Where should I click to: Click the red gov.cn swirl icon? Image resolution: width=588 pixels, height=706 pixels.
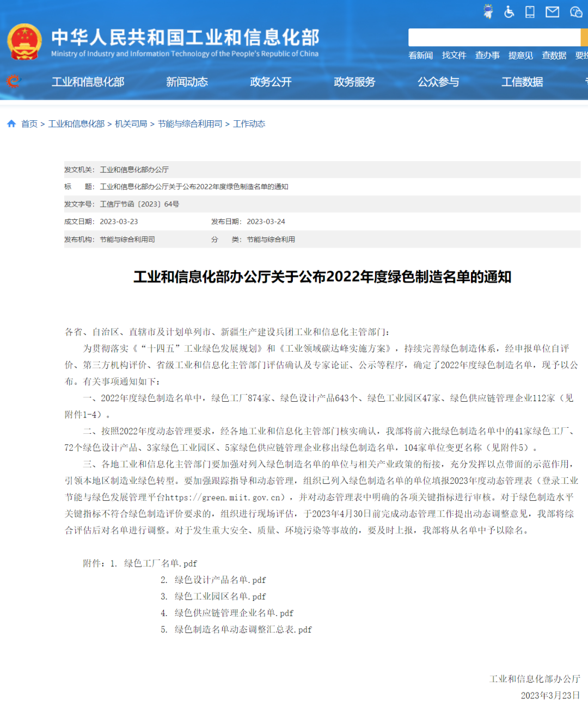[13, 82]
